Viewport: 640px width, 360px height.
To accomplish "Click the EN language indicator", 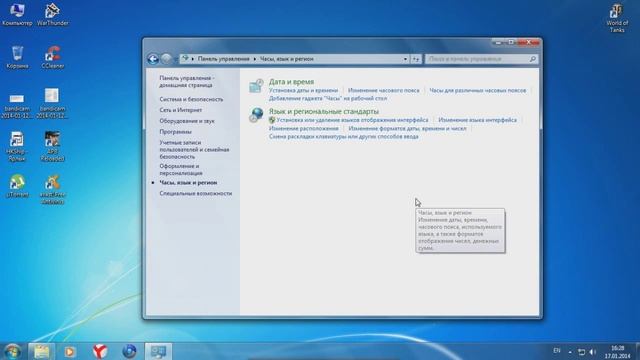I will [x=557, y=351].
